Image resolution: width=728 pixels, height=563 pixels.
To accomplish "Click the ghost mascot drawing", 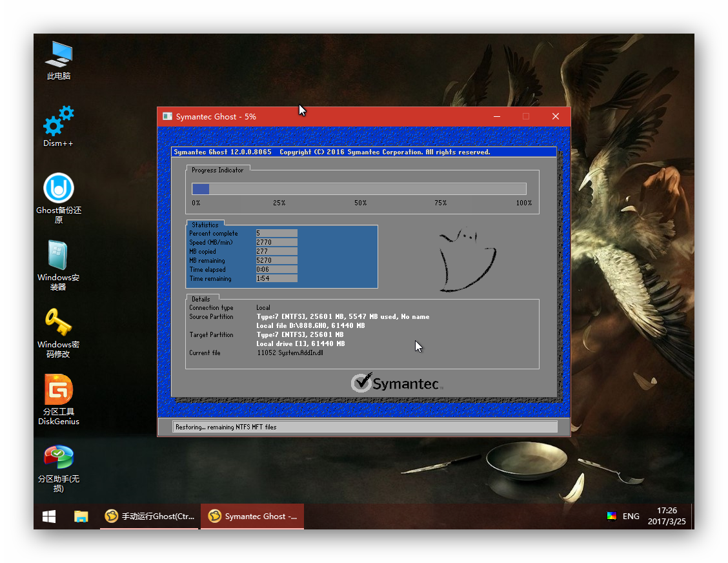I will [x=467, y=260].
